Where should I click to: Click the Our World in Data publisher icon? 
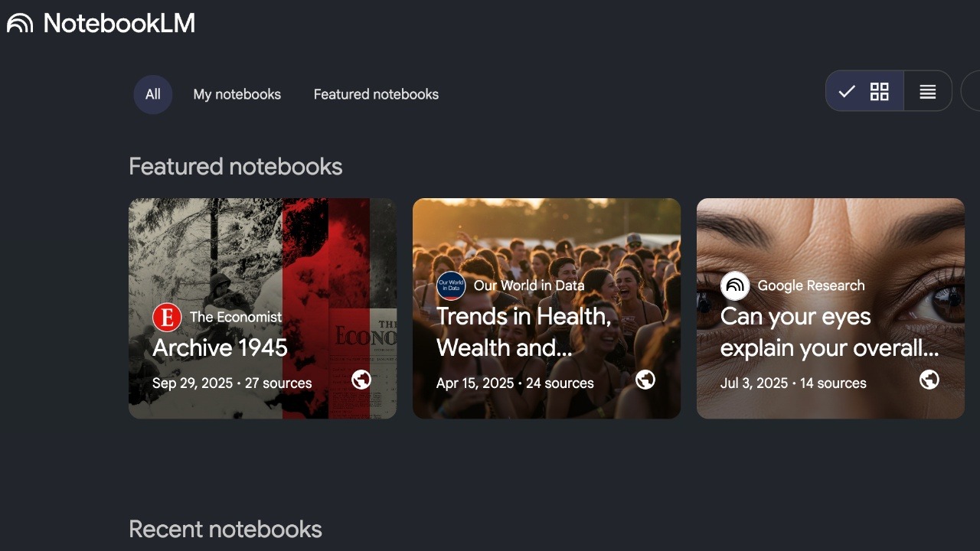click(x=451, y=285)
